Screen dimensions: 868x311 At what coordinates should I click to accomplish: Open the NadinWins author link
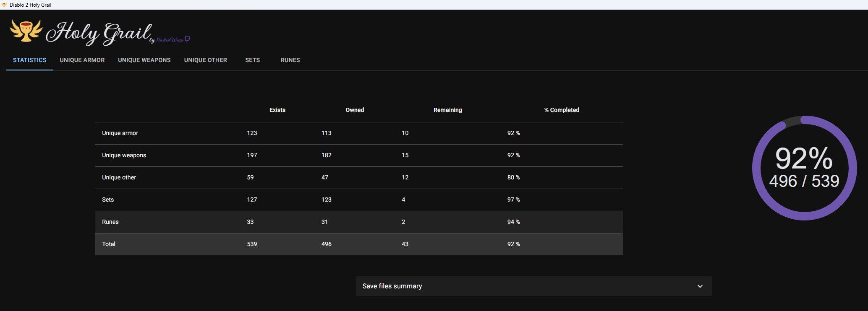169,40
